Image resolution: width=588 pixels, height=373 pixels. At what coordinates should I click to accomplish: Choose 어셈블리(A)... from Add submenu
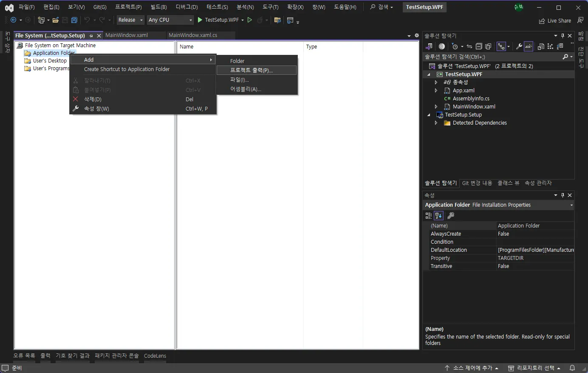257,89
